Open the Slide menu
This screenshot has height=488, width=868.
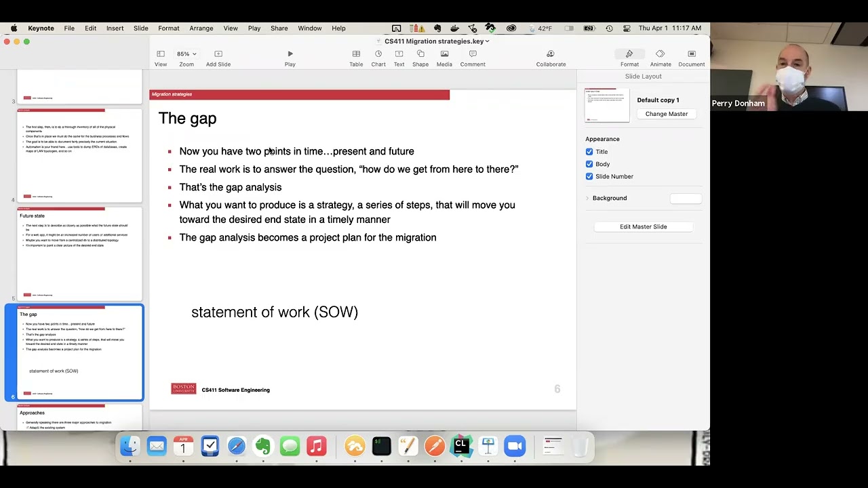tap(141, 28)
